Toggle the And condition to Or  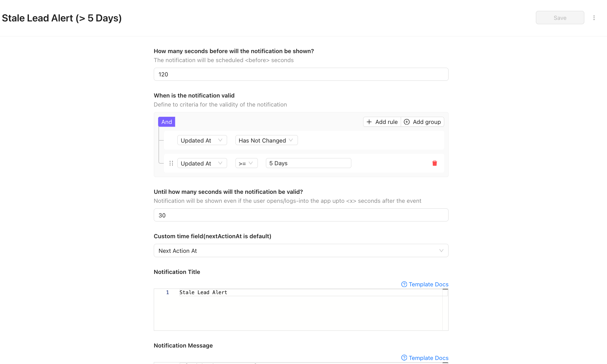(167, 122)
